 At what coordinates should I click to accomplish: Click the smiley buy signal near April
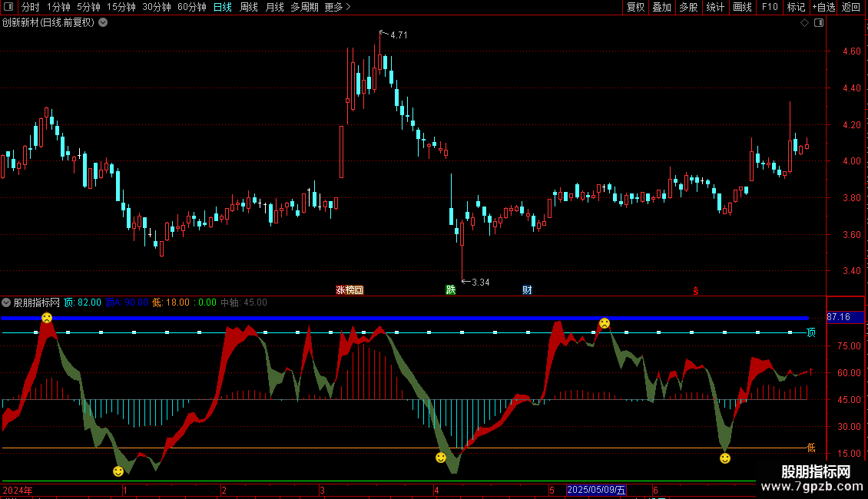[441, 458]
